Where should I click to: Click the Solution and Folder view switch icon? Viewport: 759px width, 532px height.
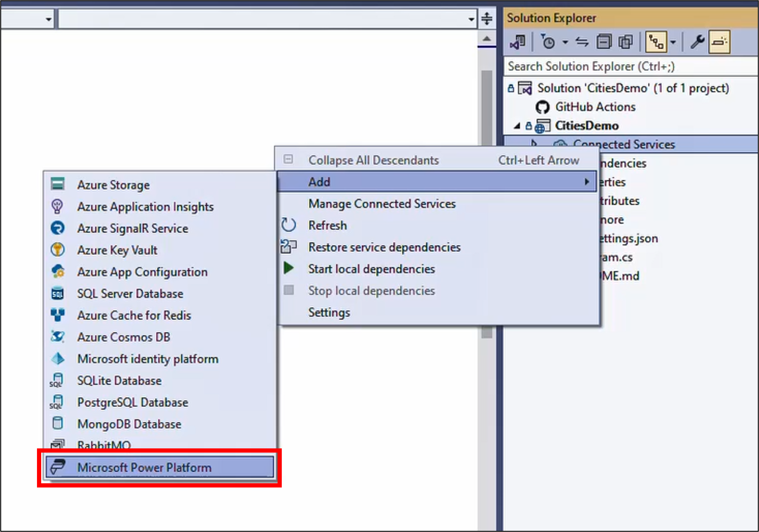(x=518, y=42)
